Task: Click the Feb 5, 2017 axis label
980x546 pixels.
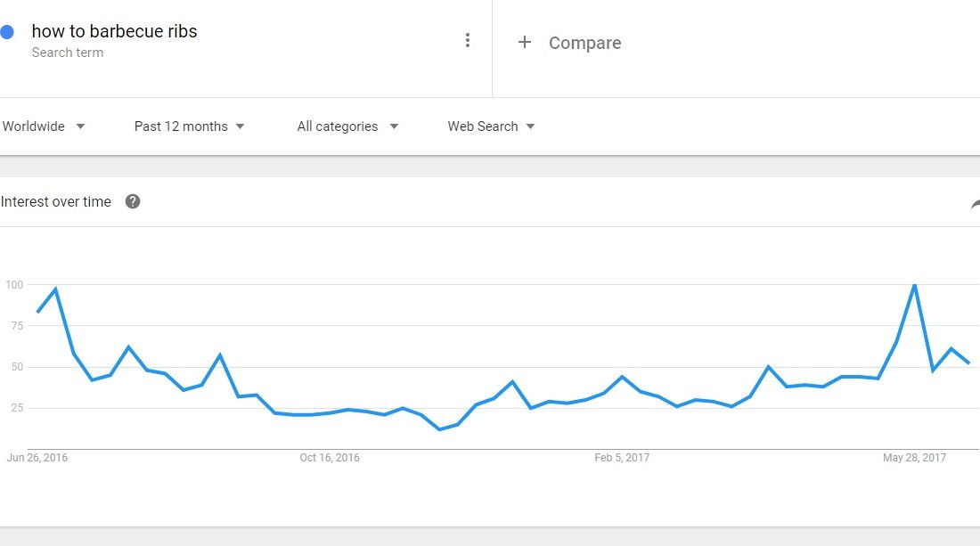Action: pos(622,457)
